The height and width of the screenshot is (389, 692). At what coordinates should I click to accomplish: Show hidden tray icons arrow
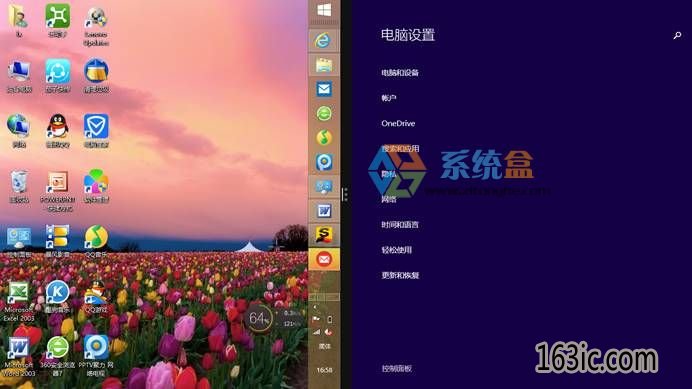coord(315,307)
